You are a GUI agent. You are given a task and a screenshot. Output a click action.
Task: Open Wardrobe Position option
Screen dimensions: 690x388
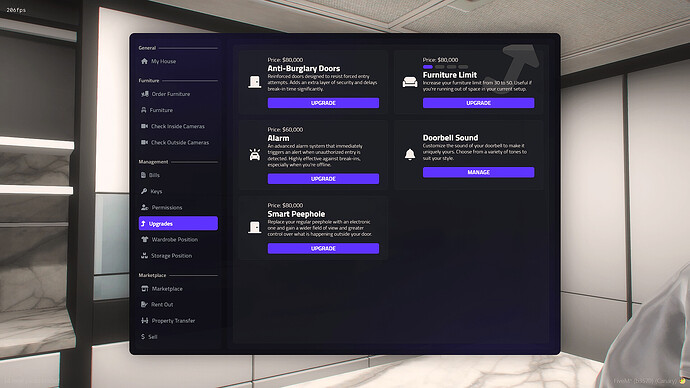tap(178, 239)
